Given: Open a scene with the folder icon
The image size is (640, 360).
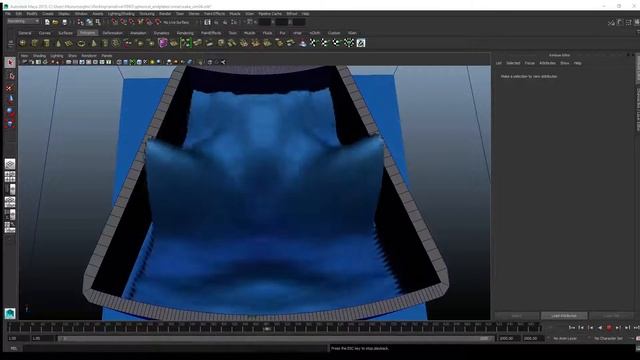Looking at the screenshot, I should 55,22.
